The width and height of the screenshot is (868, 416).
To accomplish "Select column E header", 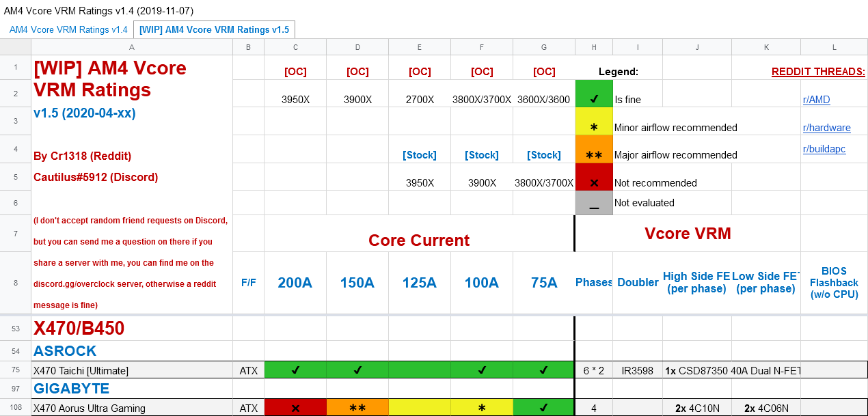I will (x=420, y=47).
